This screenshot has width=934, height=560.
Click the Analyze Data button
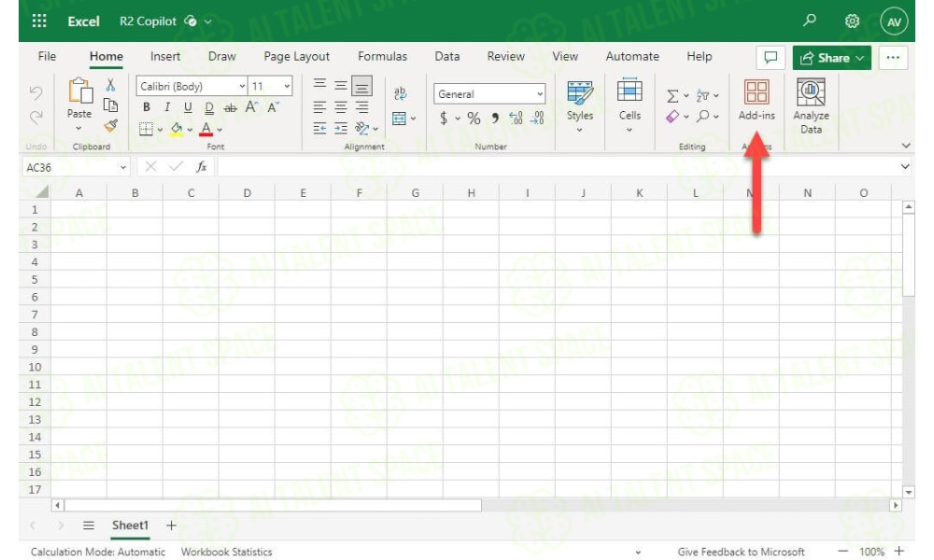(x=811, y=106)
